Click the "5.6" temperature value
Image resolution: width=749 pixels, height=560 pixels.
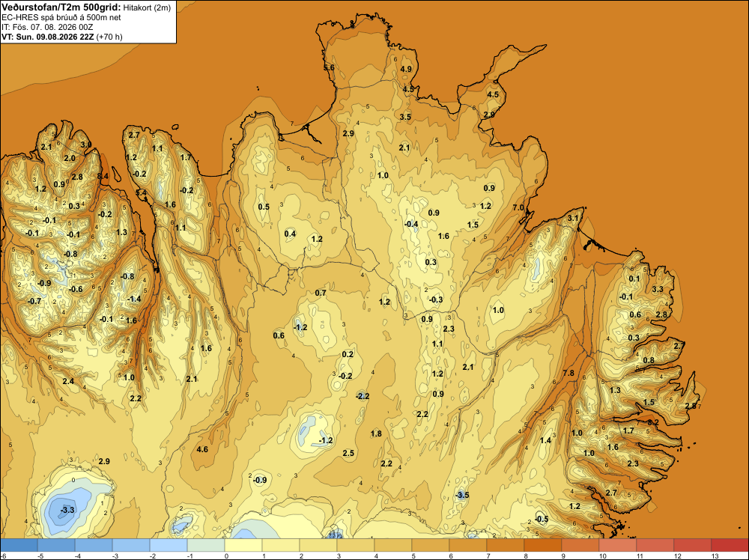329,68
